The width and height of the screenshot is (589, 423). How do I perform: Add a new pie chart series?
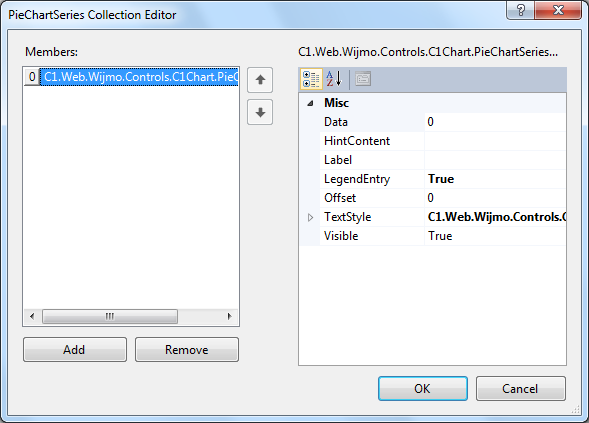tap(75, 350)
